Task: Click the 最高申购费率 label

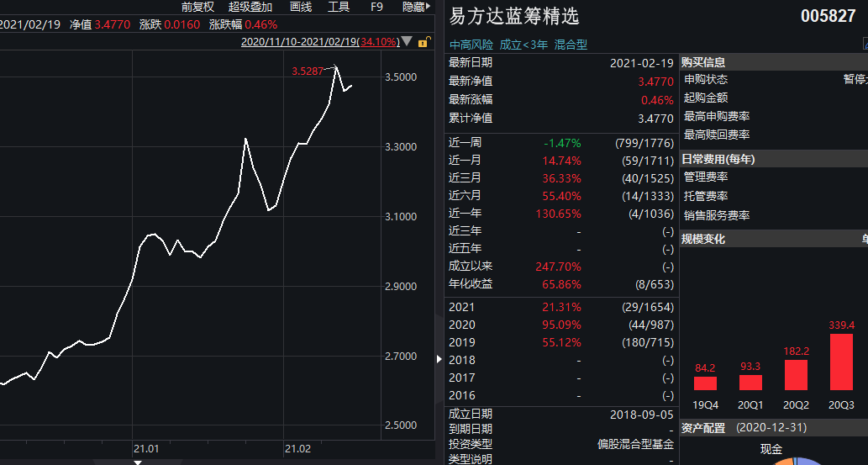Action: click(x=717, y=117)
